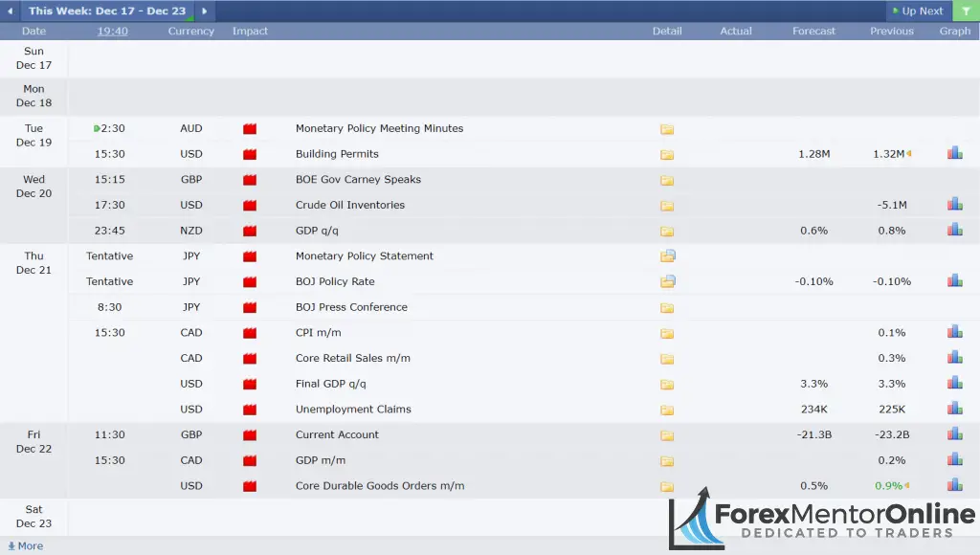
Task: Open detail folder for BOJ Policy Rate
Action: (667, 281)
